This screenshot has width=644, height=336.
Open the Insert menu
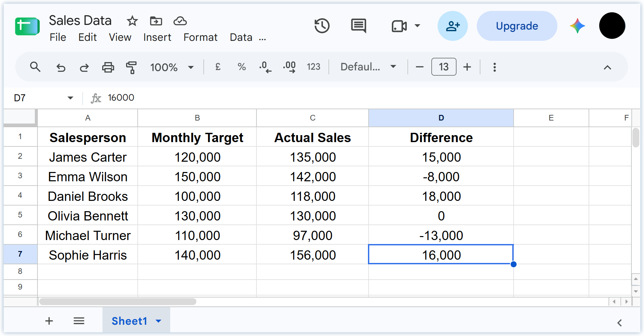click(157, 37)
